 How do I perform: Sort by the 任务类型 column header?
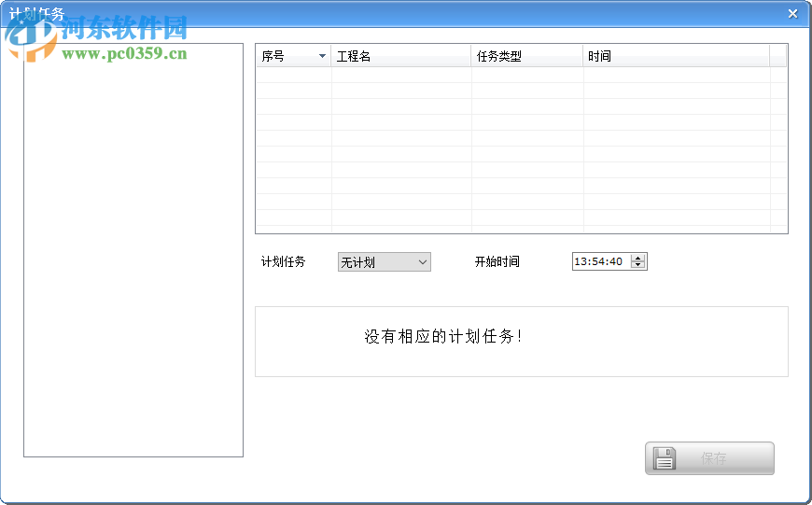point(526,56)
